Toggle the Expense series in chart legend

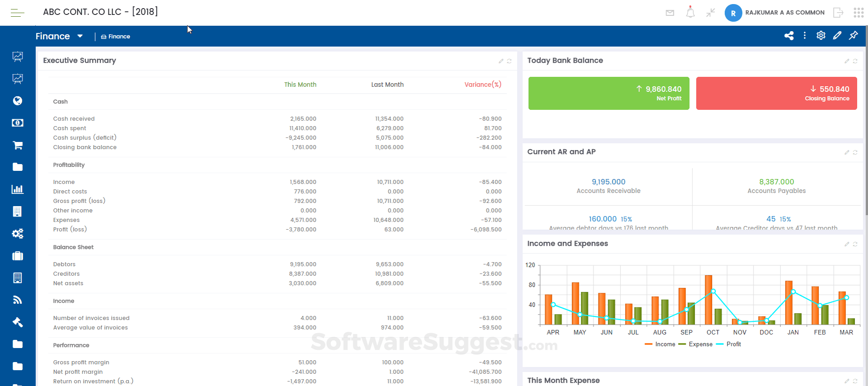click(695, 344)
